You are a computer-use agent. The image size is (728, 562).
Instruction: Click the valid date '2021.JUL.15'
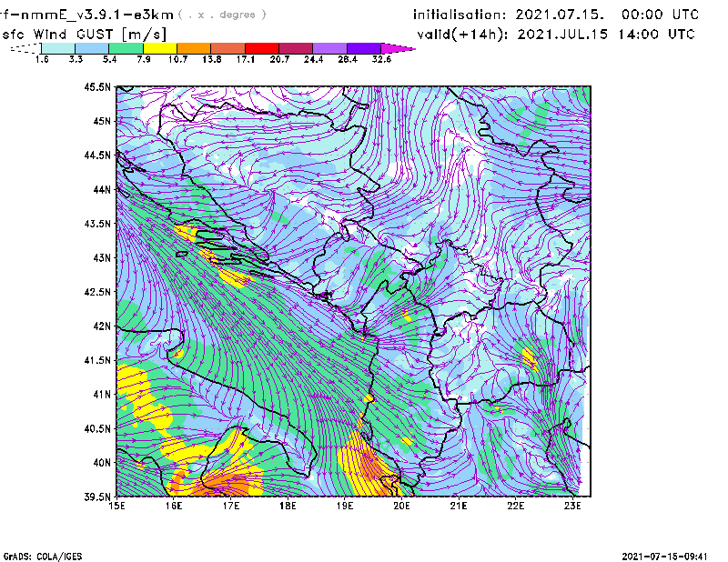[x=562, y=35]
